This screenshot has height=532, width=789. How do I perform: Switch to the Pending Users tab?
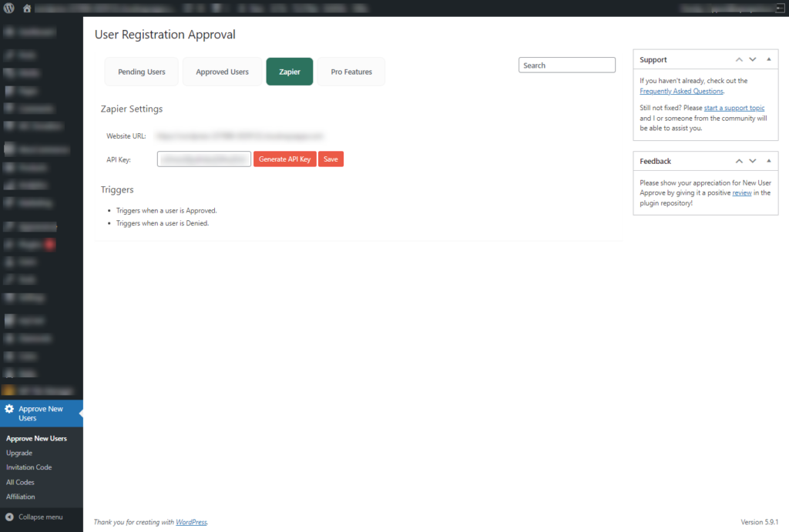point(142,72)
